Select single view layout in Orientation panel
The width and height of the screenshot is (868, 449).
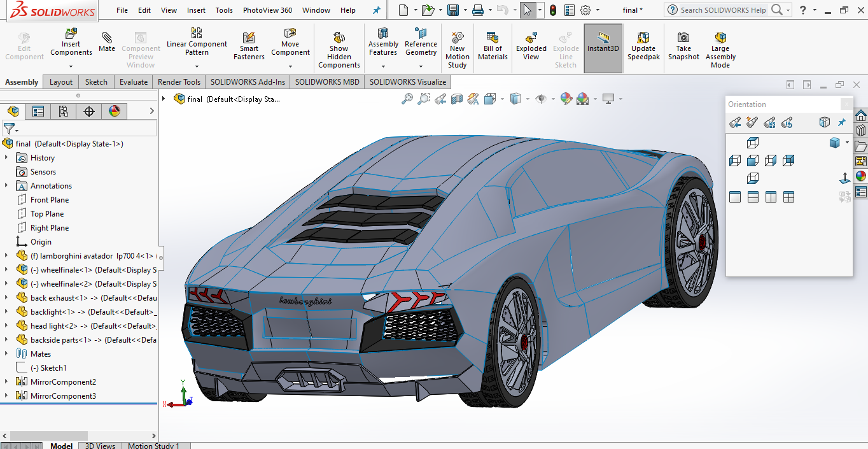pyautogui.click(x=735, y=197)
